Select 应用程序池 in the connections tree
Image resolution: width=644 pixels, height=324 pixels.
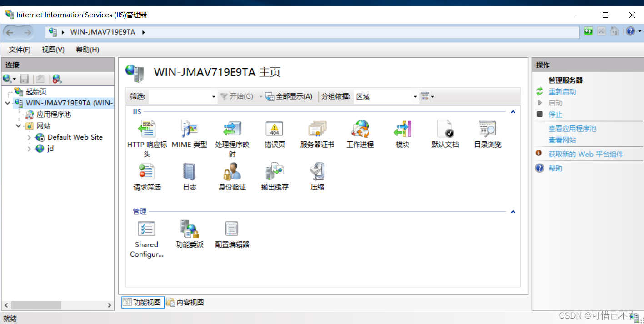point(54,115)
